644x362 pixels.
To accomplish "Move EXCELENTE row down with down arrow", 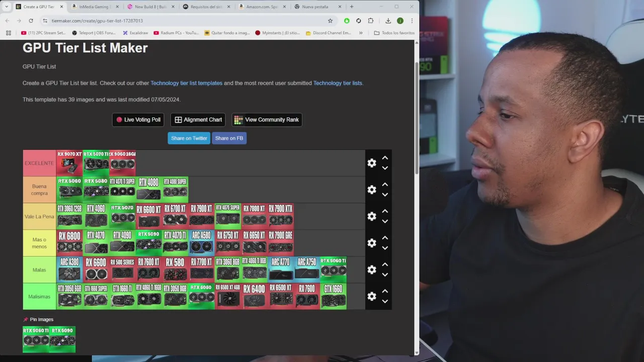I will point(385,168).
